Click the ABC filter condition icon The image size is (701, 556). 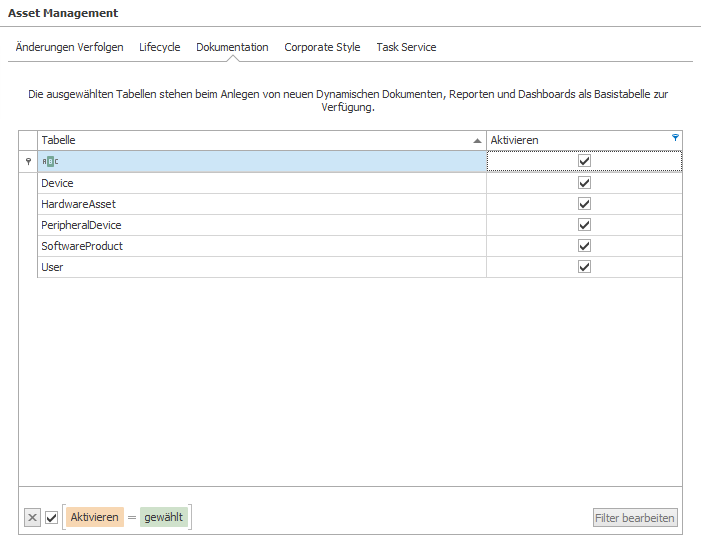point(50,161)
